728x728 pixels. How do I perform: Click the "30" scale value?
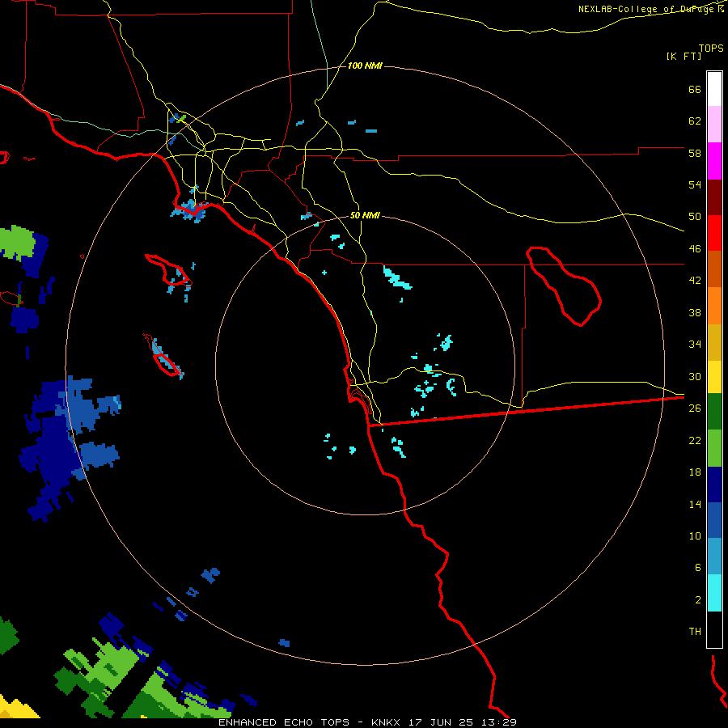click(x=695, y=376)
